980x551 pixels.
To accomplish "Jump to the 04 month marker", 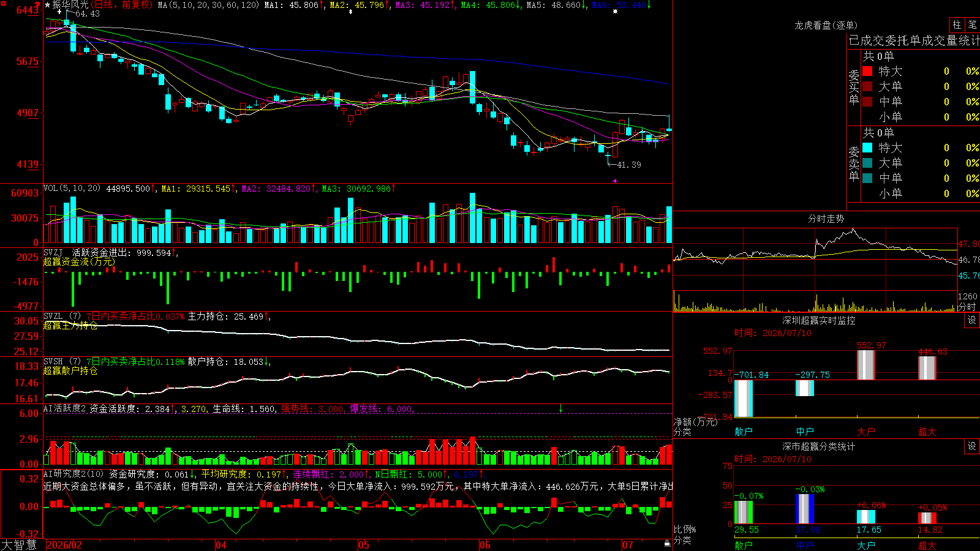I will pos(221,545).
